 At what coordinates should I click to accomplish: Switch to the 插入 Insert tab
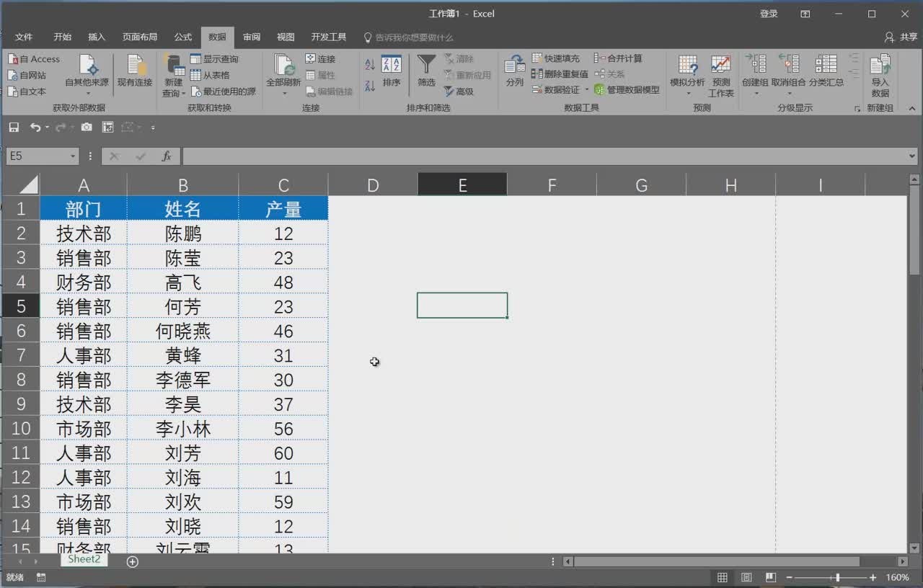[97, 37]
